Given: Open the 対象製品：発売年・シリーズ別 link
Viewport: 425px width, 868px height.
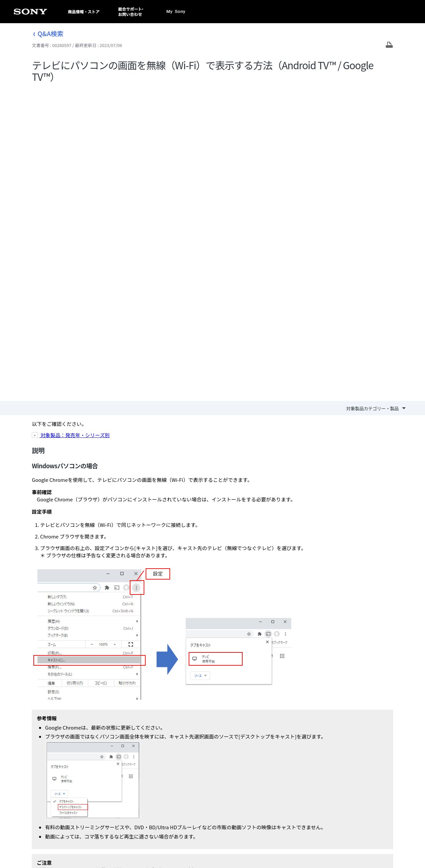Looking at the screenshot, I should [x=75, y=435].
